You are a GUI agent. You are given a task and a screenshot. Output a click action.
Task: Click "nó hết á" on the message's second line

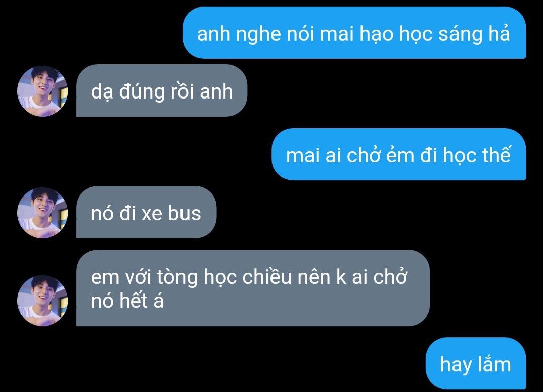(x=127, y=300)
